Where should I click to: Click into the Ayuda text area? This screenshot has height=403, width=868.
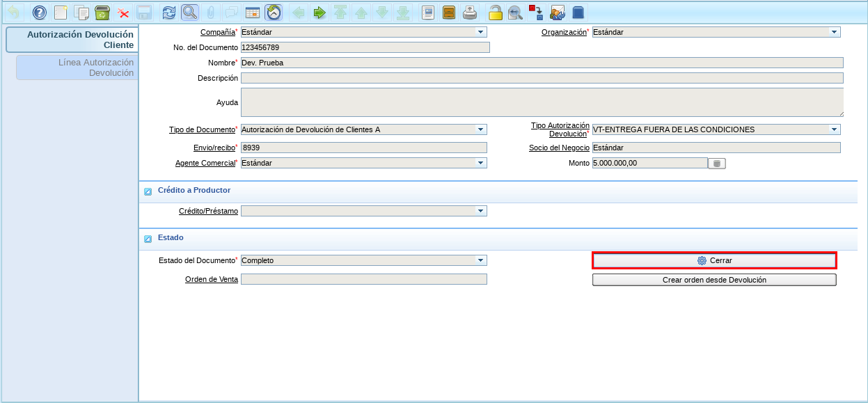tap(542, 102)
